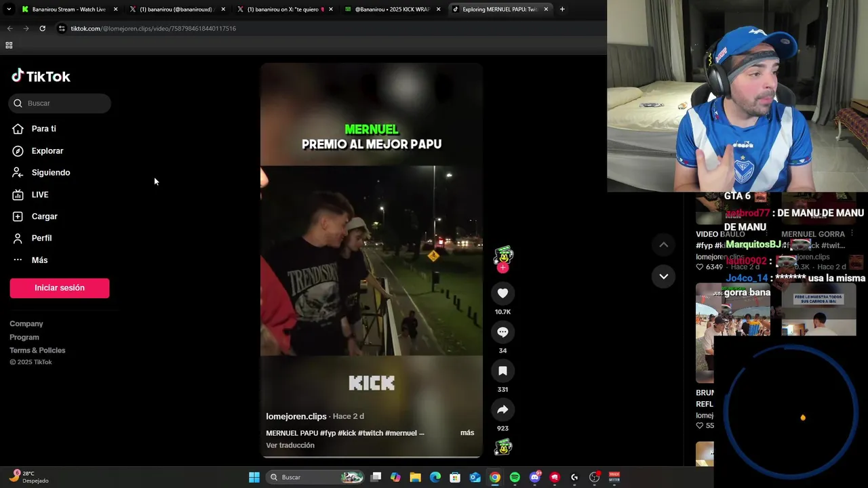Image resolution: width=868 pixels, height=488 pixels.
Task: Click the TikTok logo
Action: tap(41, 76)
